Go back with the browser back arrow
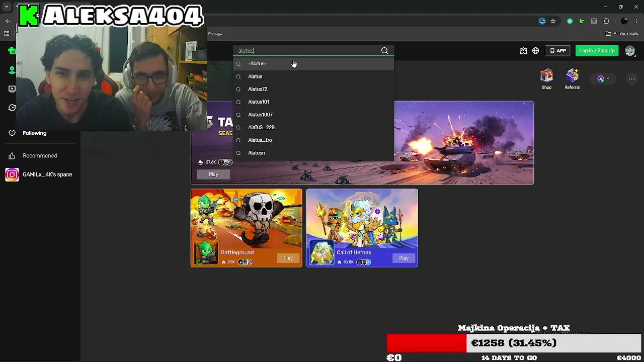The height and width of the screenshot is (362, 644). (x=8, y=21)
